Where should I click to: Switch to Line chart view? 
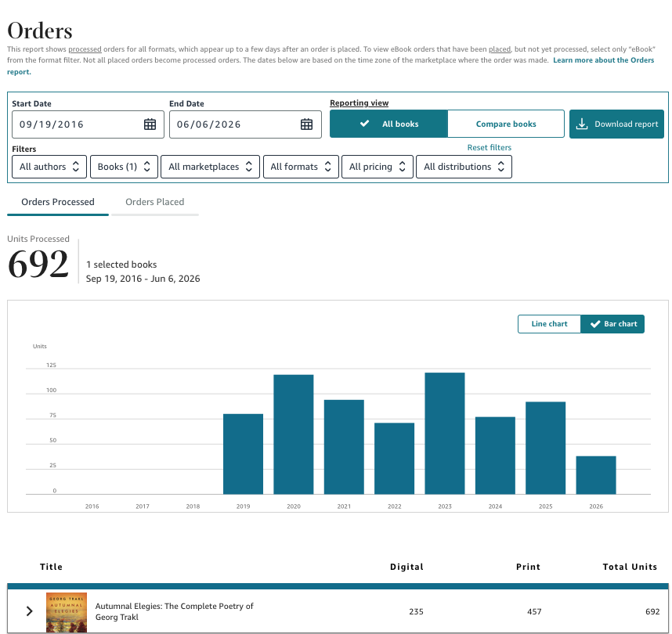(549, 324)
